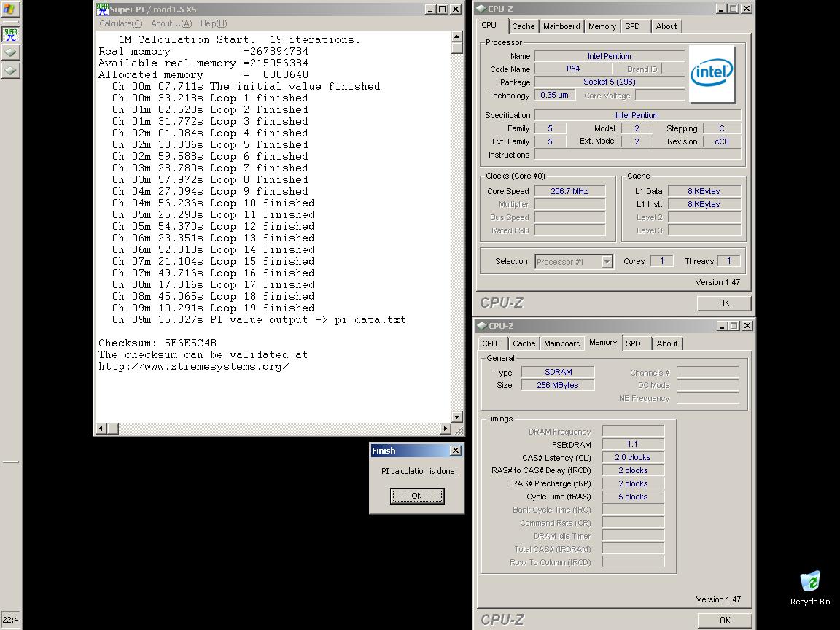
Task: Maximize the Super PI window
Action: (443, 9)
